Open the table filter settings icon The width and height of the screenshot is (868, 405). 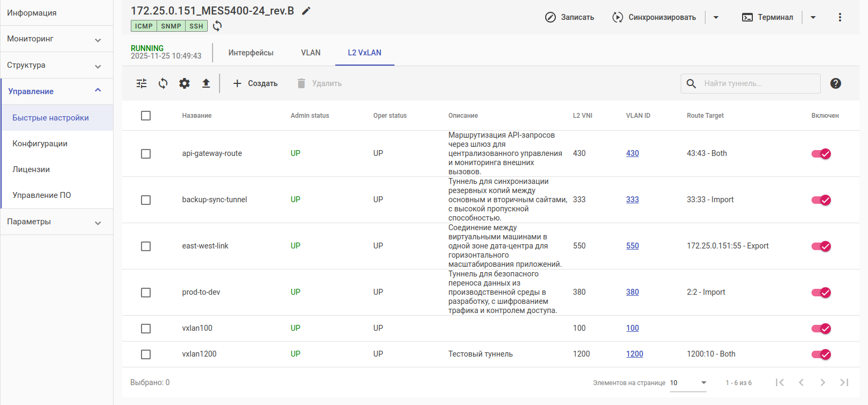pos(142,83)
